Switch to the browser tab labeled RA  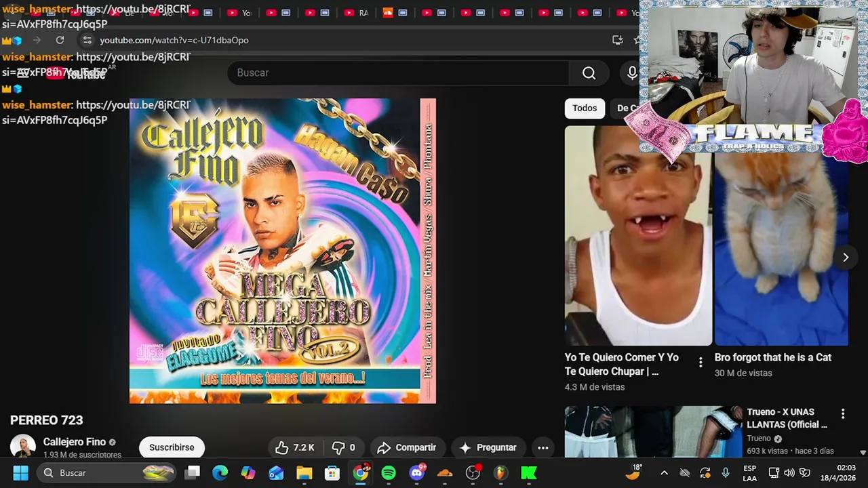(x=355, y=13)
